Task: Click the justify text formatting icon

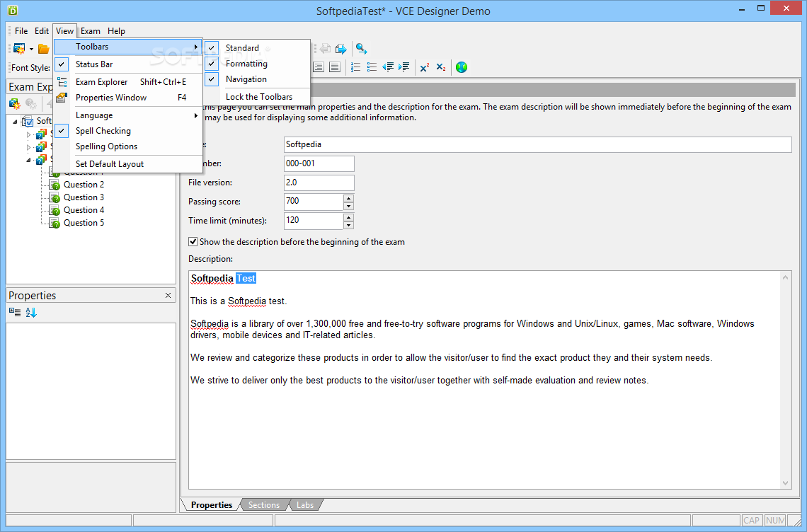Action: [x=335, y=67]
